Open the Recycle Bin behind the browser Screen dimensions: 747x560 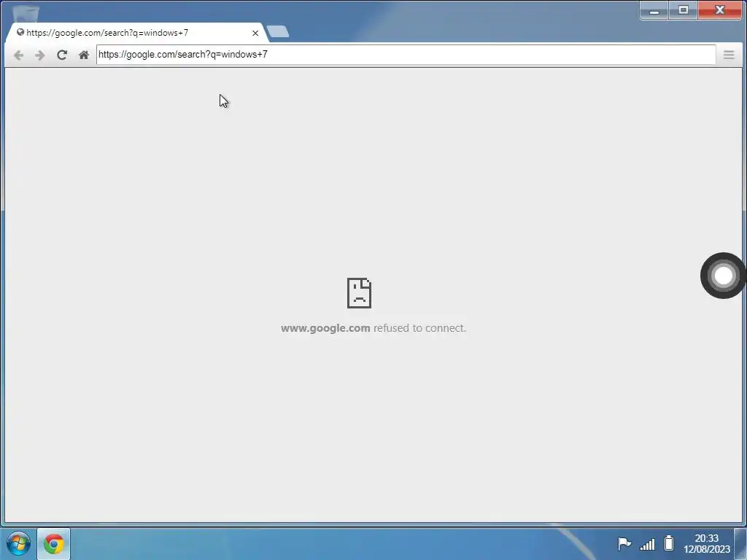click(x=26, y=14)
